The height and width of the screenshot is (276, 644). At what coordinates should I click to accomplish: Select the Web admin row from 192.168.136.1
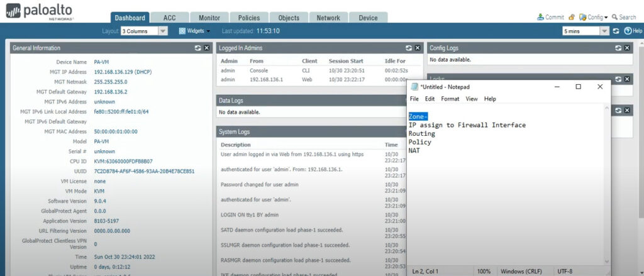(318, 80)
